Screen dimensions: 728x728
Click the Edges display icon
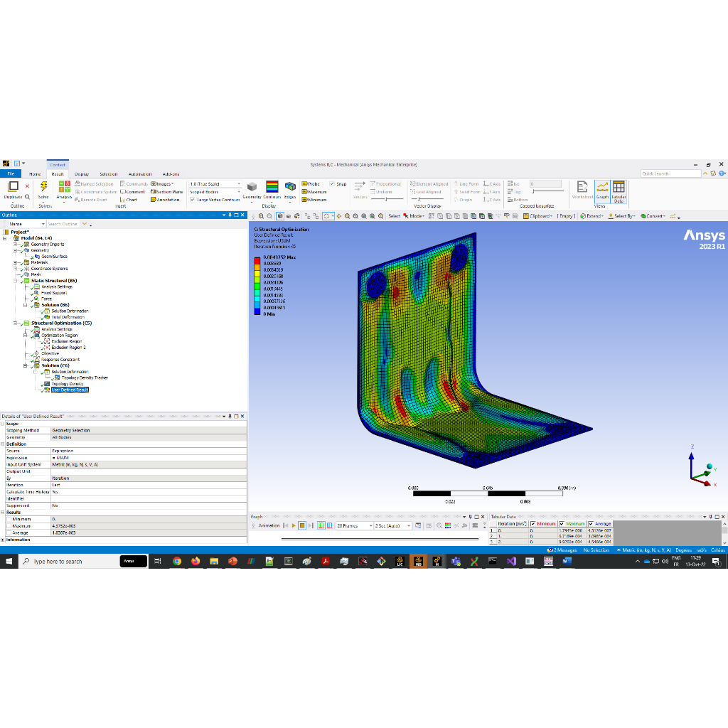pos(290,188)
